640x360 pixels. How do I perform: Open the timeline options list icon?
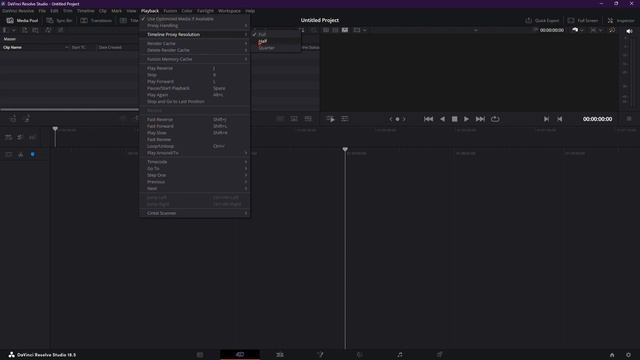(344, 119)
